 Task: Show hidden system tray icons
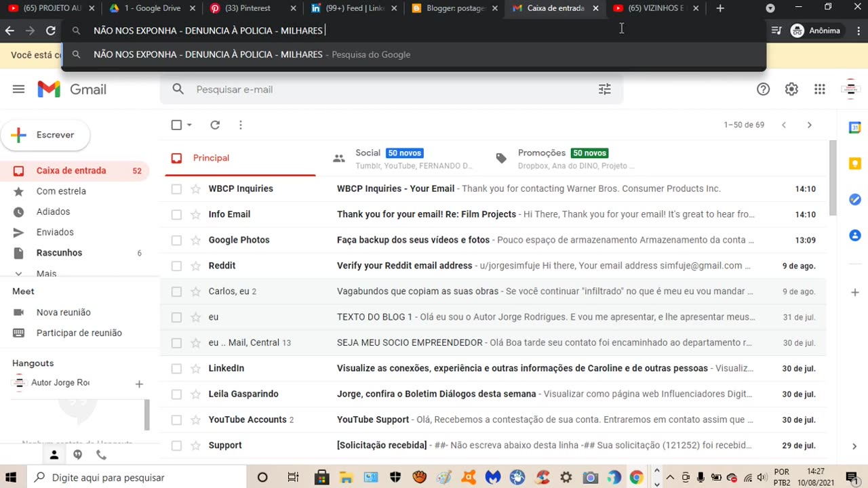click(670, 477)
